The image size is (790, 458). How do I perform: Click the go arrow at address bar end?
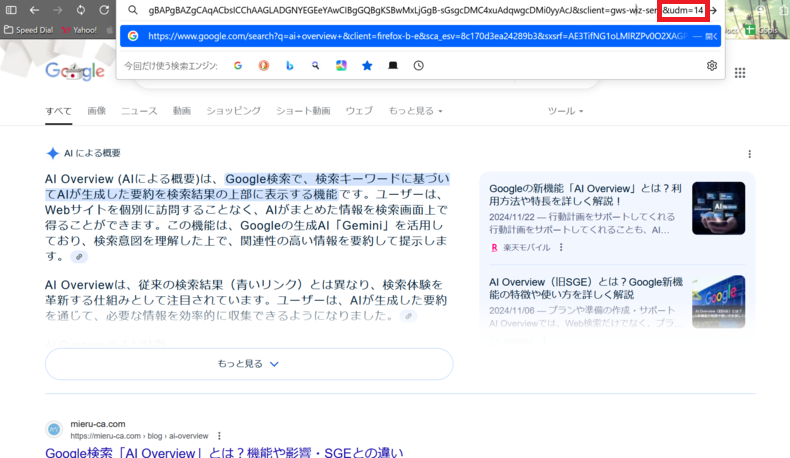(713, 10)
